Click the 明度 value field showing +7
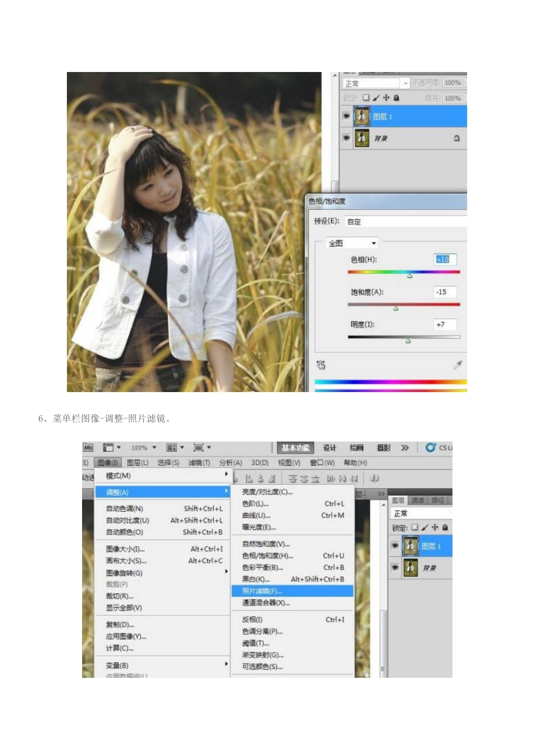 click(x=445, y=325)
